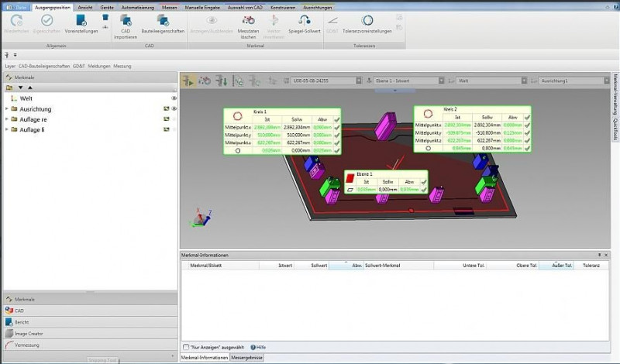Screen dimensions: 620x364
Task: Click the small blue icon beside Voreinstellungen
Action: pyautogui.click(x=105, y=17)
